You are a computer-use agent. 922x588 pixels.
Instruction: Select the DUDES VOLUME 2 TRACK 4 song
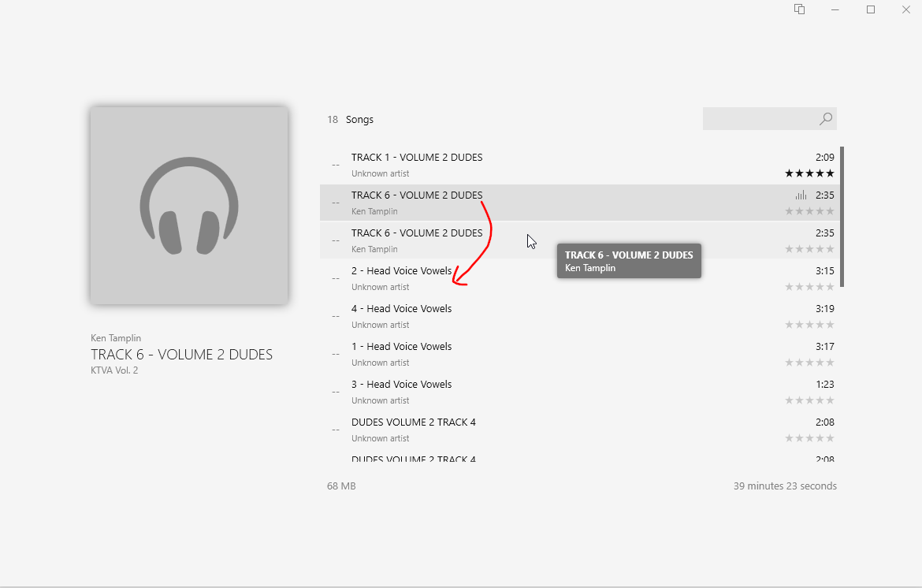[414, 422]
